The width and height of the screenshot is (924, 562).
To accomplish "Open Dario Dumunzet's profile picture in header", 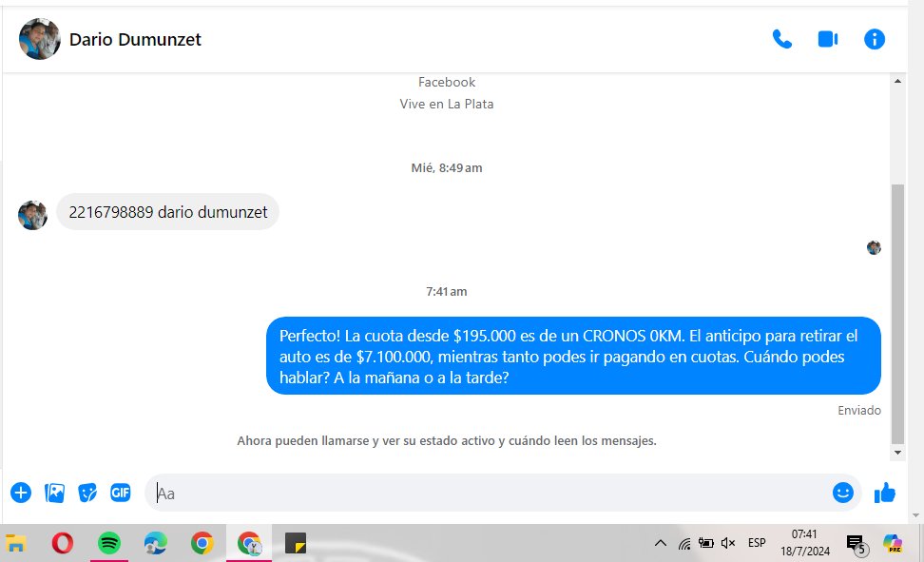I will click(x=40, y=39).
